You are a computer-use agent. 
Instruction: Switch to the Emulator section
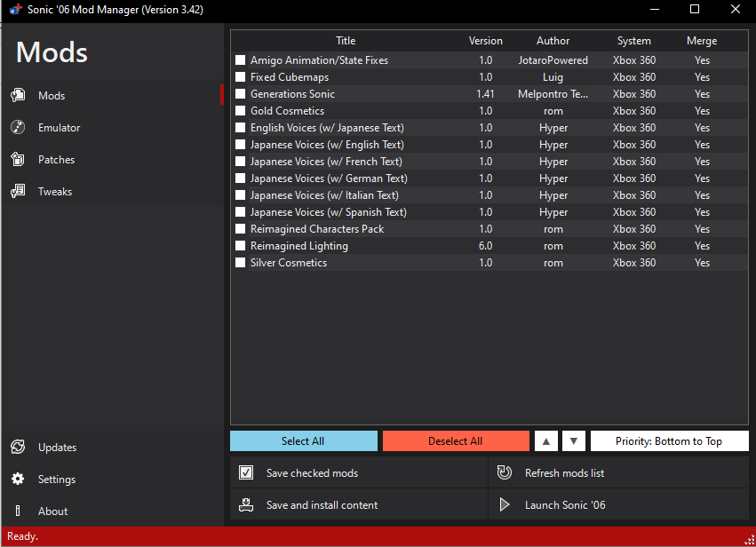[112, 127]
